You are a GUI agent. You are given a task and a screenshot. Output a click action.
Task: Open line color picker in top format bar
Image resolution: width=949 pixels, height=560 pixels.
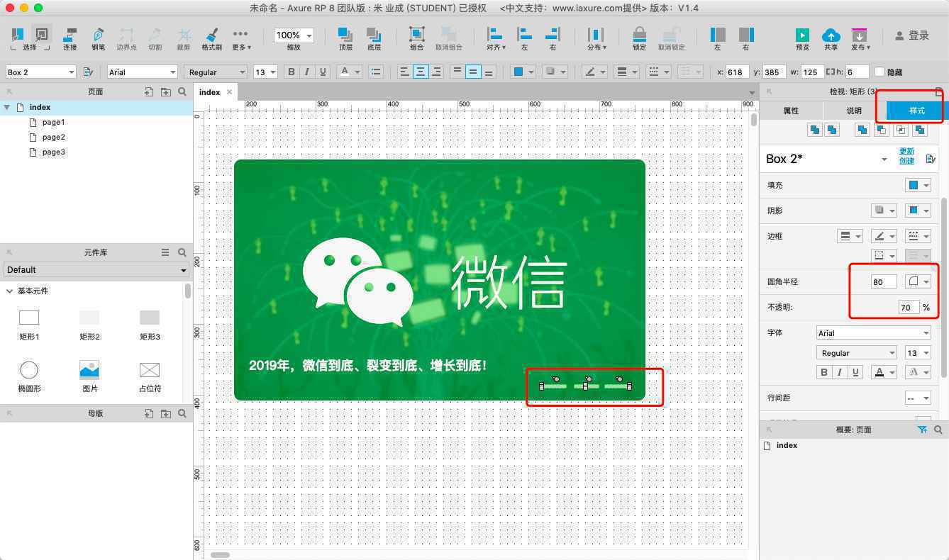tap(594, 72)
